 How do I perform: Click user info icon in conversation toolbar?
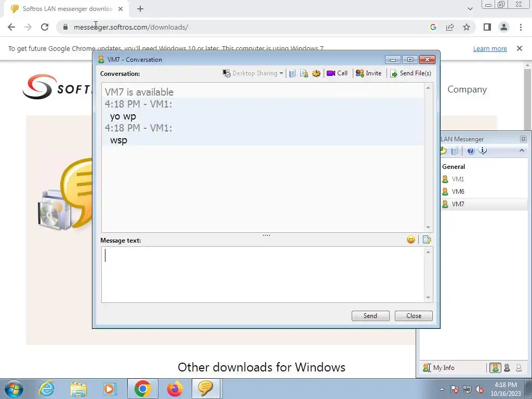[304, 73]
